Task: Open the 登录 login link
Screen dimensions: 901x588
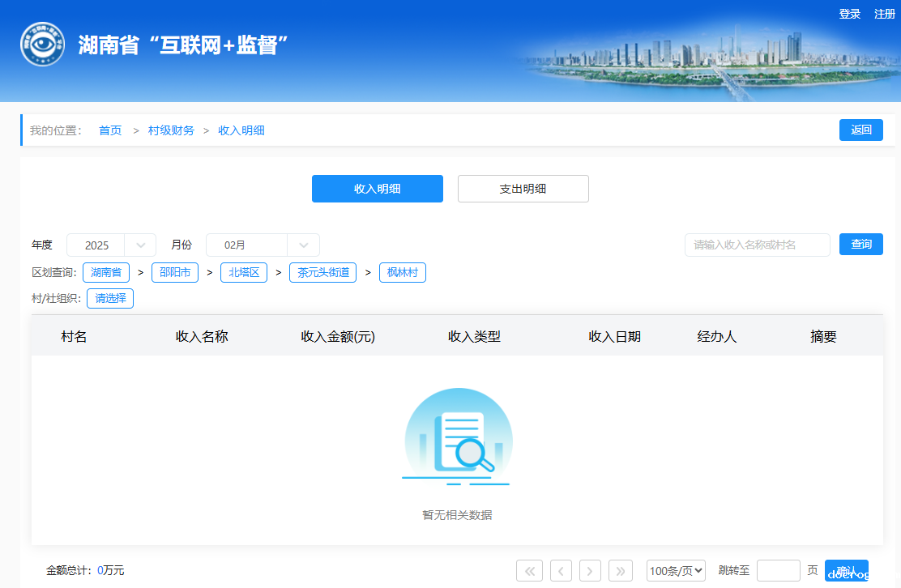Action: coord(850,14)
